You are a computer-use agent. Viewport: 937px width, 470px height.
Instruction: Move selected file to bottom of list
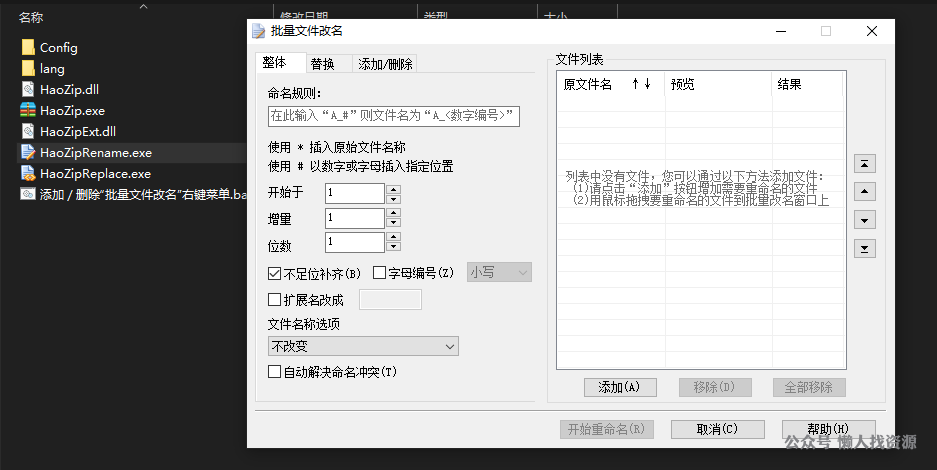pos(865,248)
